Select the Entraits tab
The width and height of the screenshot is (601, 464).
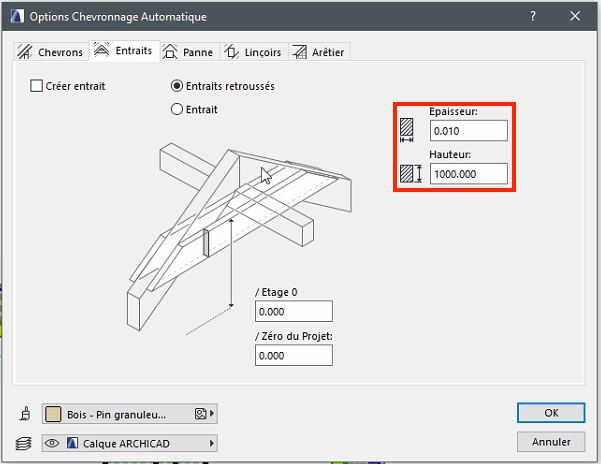pyautogui.click(x=124, y=51)
